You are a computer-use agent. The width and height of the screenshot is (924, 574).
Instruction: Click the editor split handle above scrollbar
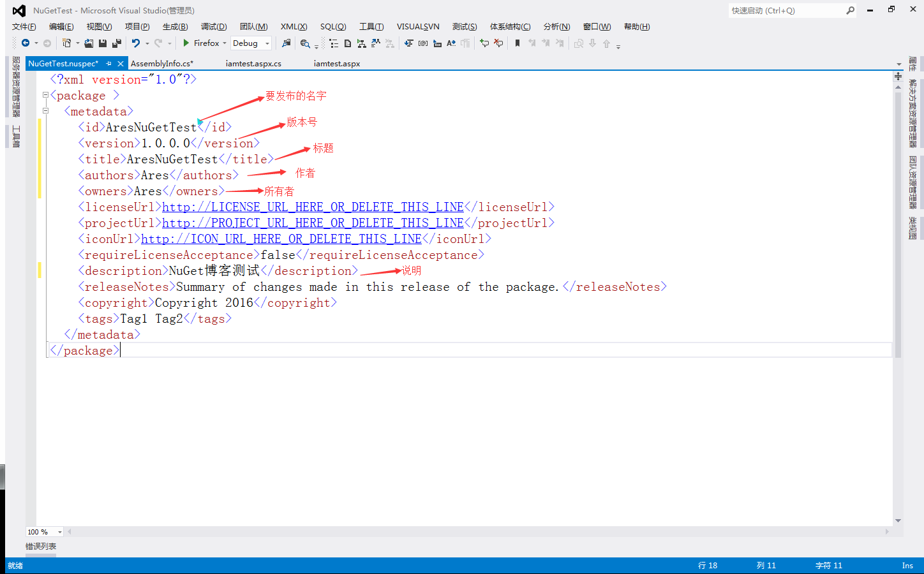click(898, 76)
